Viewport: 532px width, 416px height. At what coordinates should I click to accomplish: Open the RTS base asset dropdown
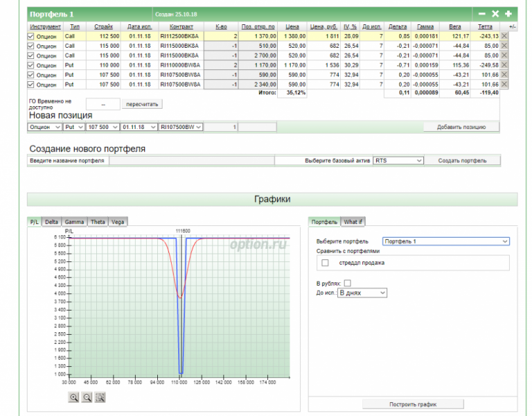(x=398, y=160)
